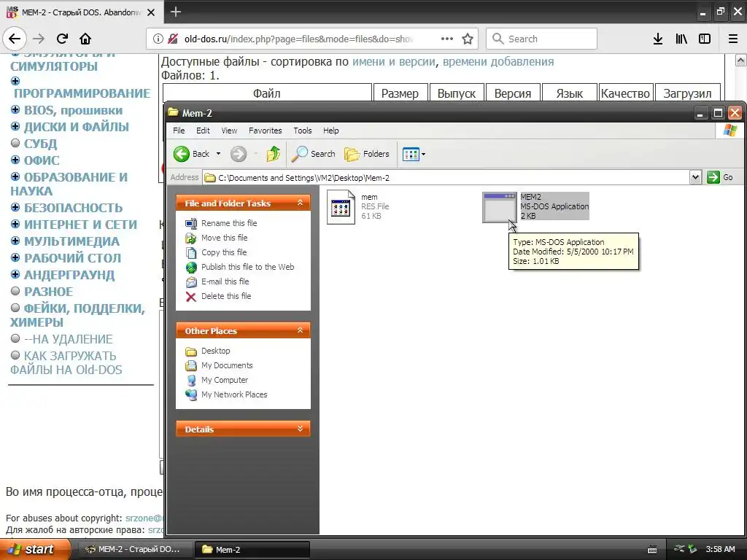Close the MEM-2 browser tab

pos(151,12)
